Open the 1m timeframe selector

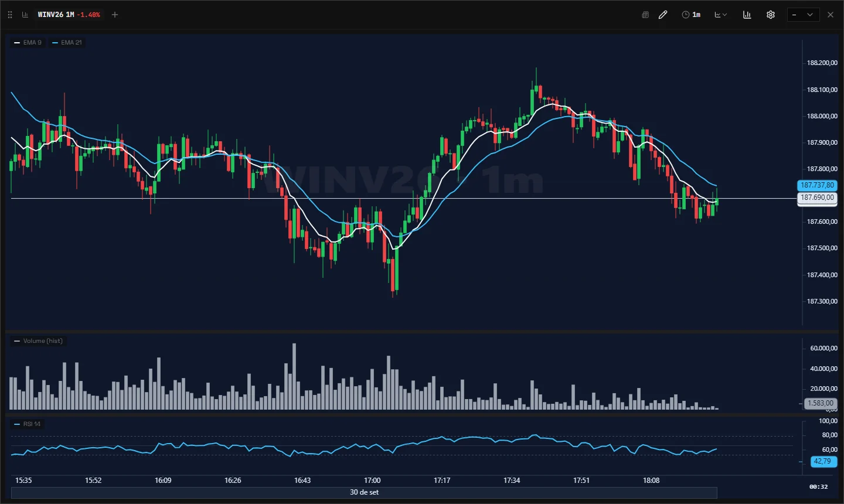click(691, 15)
